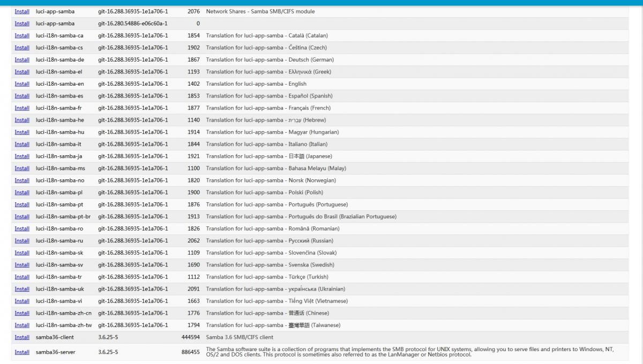The image size is (643, 364).
Task: Select size value 1109
Action: tap(194, 253)
